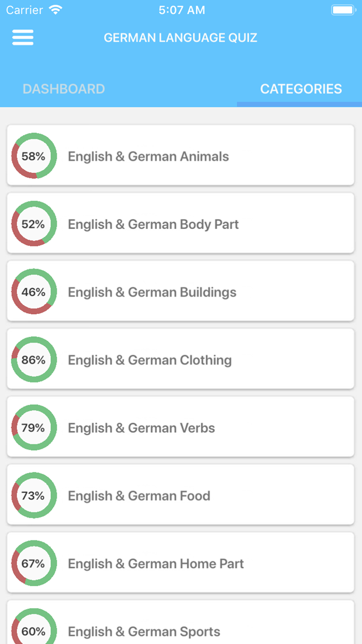Click the 73% progress circle for Food
This screenshot has height=644, width=362.
33,495
